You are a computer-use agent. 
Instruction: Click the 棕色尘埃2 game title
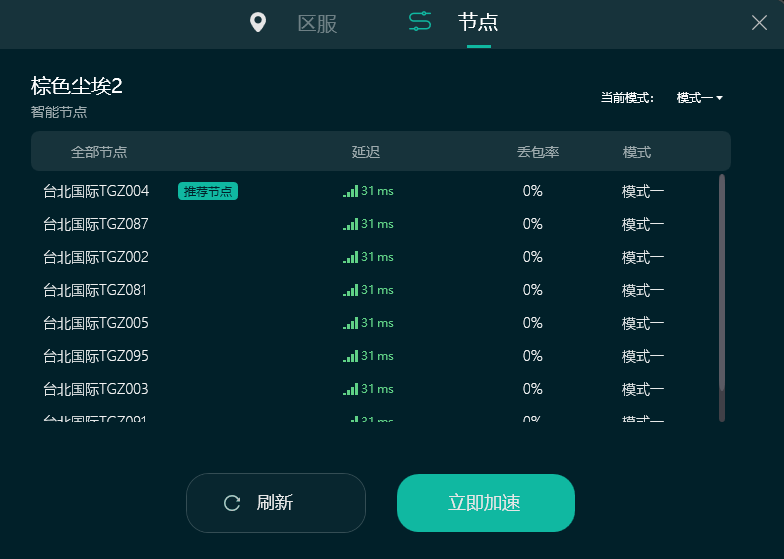tap(76, 86)
